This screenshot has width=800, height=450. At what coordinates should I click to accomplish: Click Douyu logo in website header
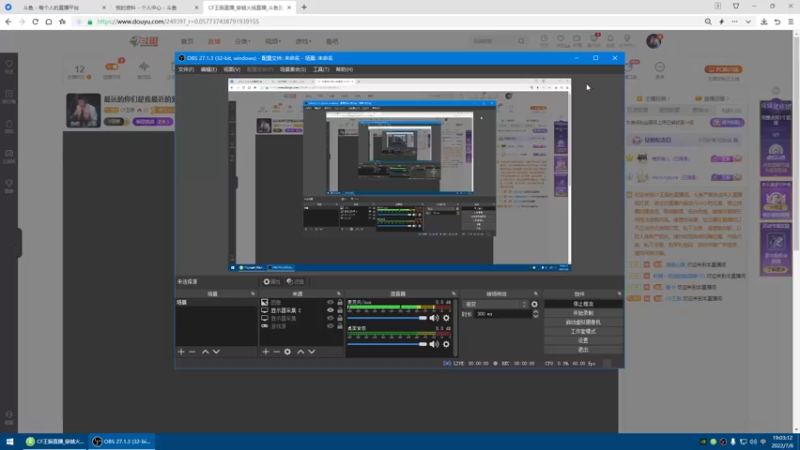(x=144, y=41)
